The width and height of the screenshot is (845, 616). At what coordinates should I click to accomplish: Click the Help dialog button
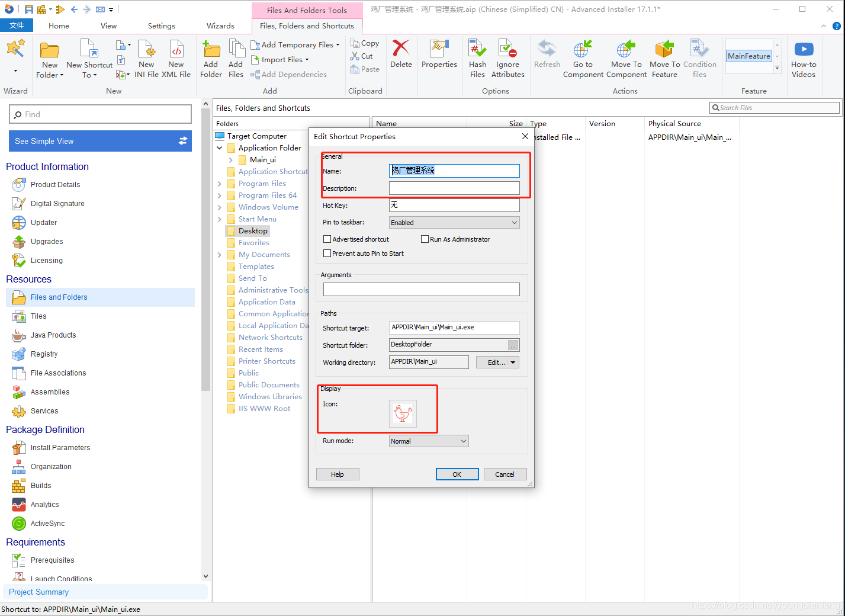click(x=338, y=474)
